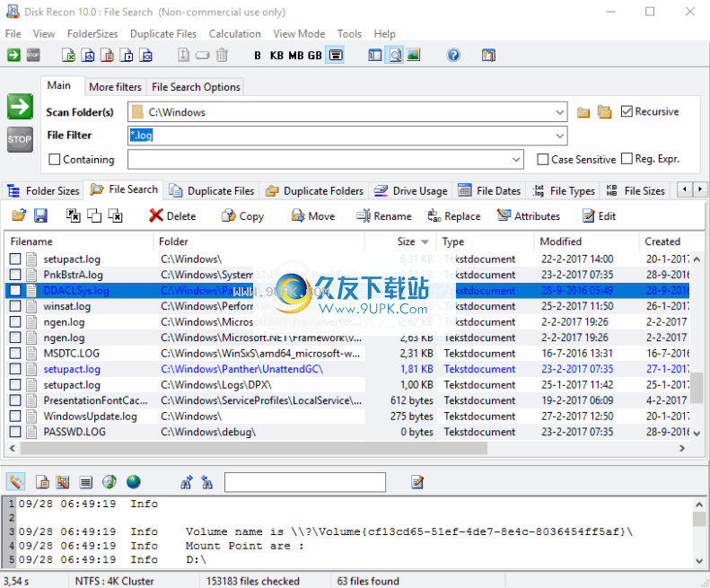Expand the Containing text dropdown
Viewport: 710px width, 588px height.
[516, 160]
